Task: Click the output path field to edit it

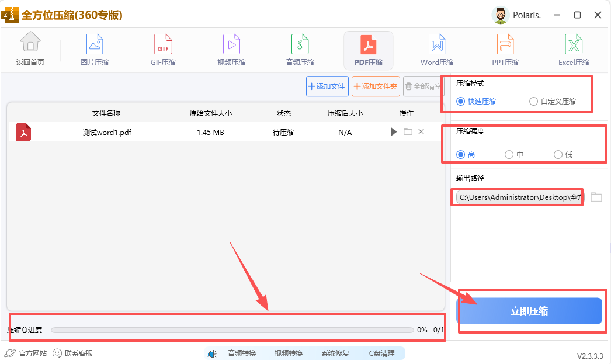Action: click(x=517, y=197)
